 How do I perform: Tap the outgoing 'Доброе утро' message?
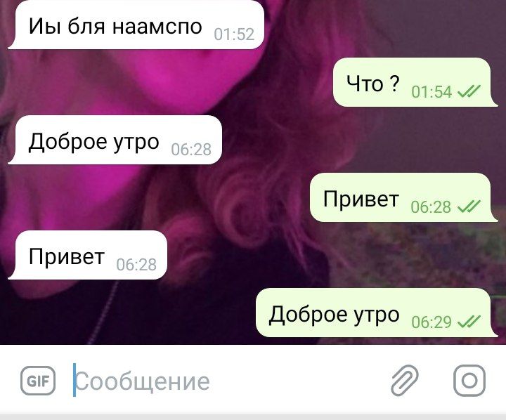[x=377, y=313]
